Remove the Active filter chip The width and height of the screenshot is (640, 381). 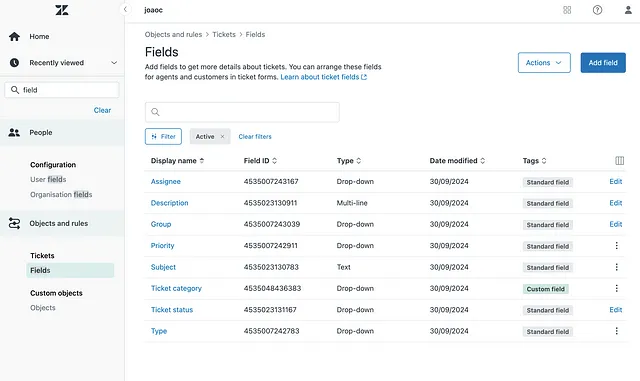[222, 136]
